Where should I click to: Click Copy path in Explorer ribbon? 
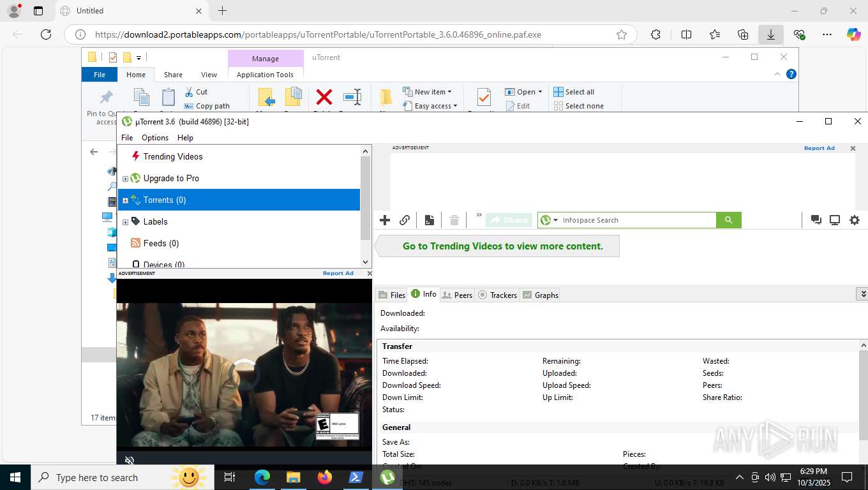point(207,106)
